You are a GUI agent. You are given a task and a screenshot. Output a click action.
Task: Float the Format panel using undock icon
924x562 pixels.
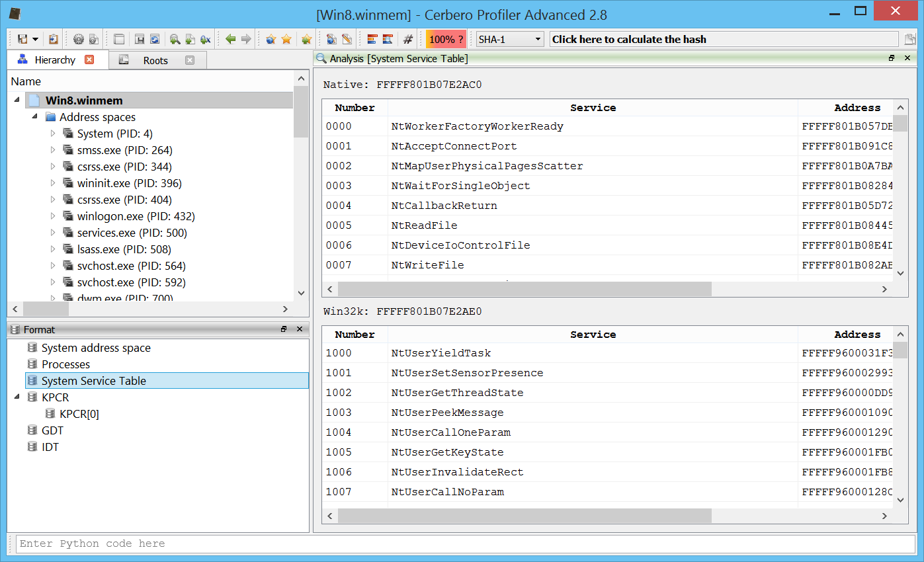point(284,329)
